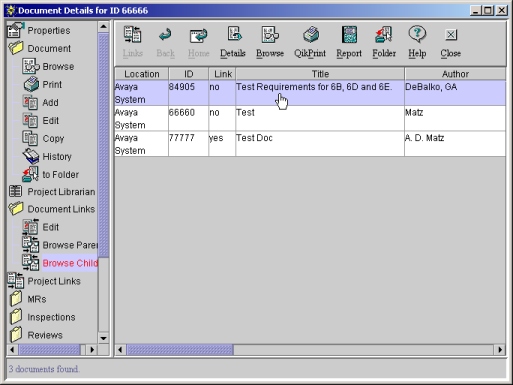Select the row with ID 84905
This screenshot has width=513, height=385.
point(310,93)
